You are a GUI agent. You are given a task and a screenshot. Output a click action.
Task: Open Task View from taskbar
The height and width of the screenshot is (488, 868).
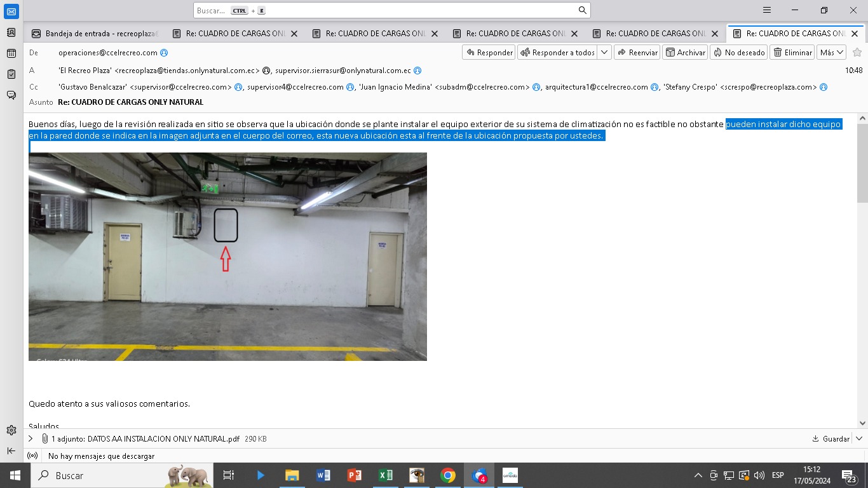pyautogui.click(x=229, y=475)
